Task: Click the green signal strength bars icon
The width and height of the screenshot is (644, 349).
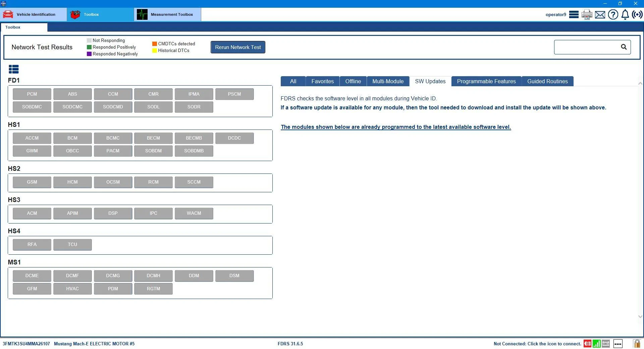Action: [x=597, y=344]
